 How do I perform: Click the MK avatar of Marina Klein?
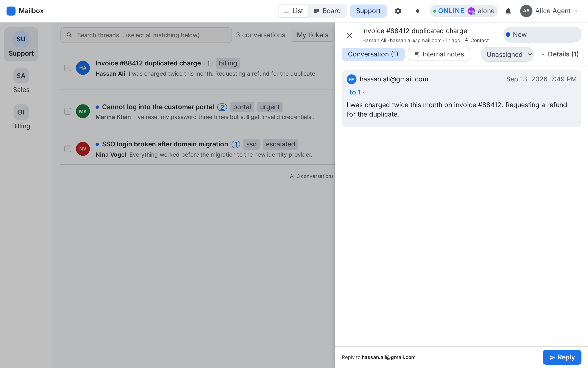tap(83, 111)
